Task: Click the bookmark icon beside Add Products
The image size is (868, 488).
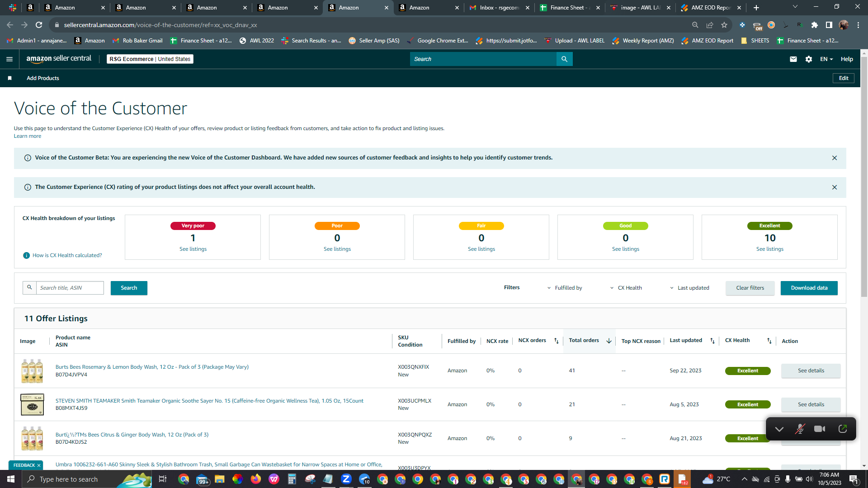Action: (x=9, y=78)
